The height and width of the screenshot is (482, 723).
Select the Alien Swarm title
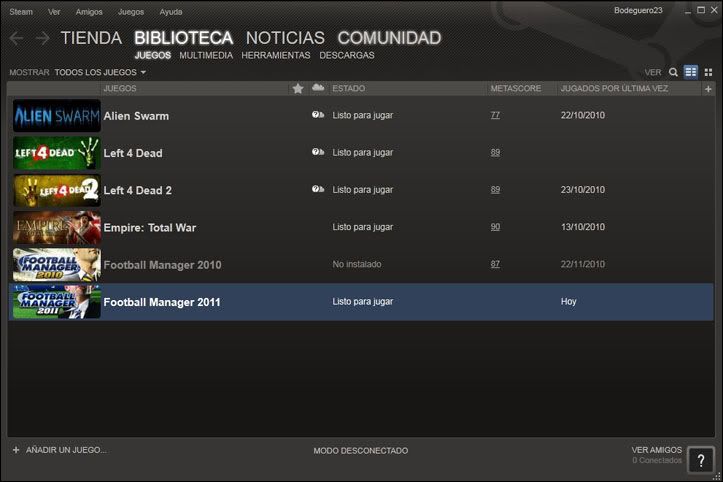[136, 116]
